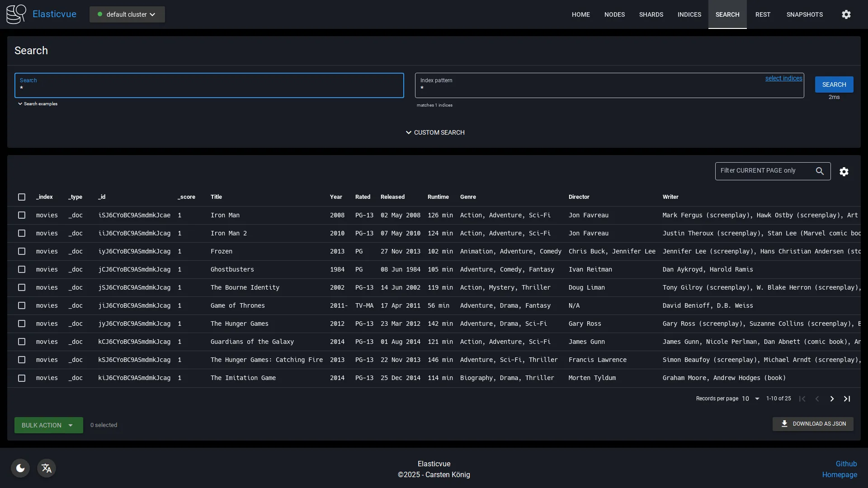The height and width of the screenshot is (488, 868).
Task: Go to the next page of results
Action: tap(832, 399)
